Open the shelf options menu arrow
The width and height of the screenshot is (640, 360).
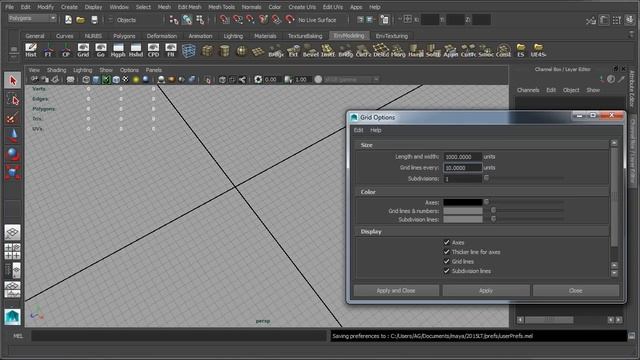tap(631, 36)
